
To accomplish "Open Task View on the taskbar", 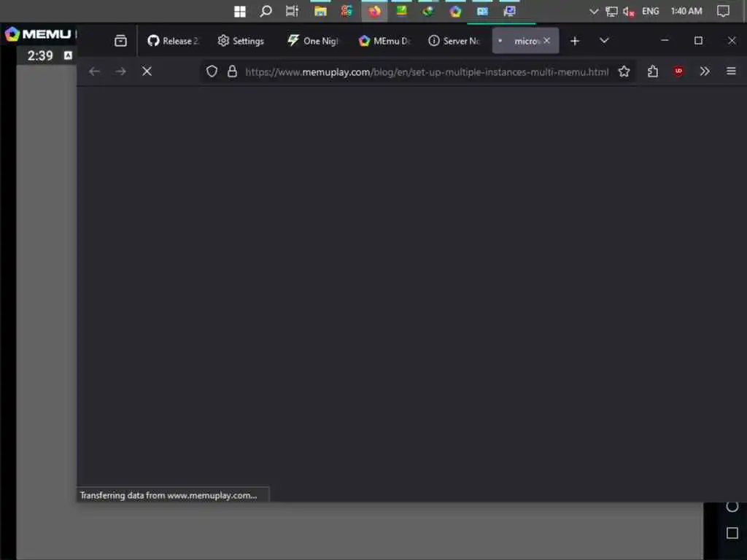I will click(292, 11).
